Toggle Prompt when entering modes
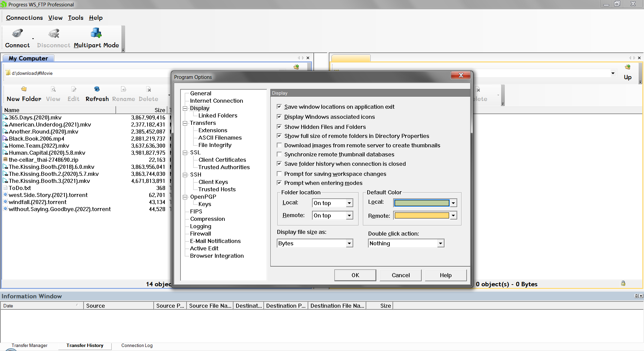Viewport: 644px width, 351px height. (x=279, y=183)
